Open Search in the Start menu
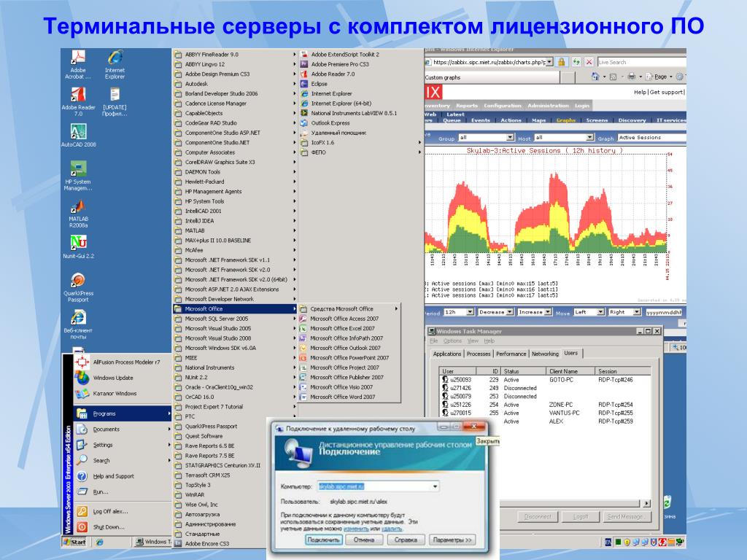Image resolution: width=747 pixels, height=560 pixels. (123, 461)
